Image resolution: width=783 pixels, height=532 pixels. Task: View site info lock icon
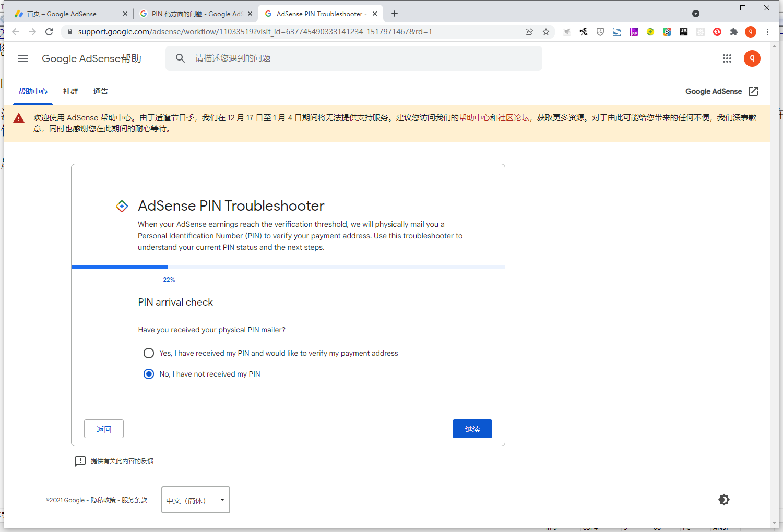[x=69, y=32]
